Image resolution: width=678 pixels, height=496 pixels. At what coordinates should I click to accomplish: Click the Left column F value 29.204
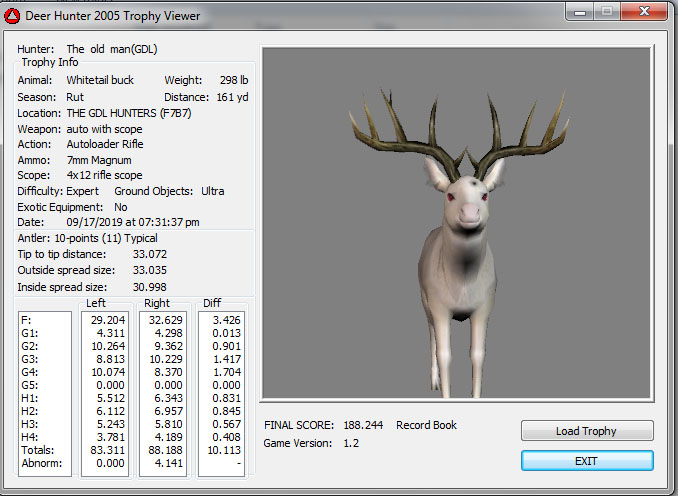coord(106,320)
